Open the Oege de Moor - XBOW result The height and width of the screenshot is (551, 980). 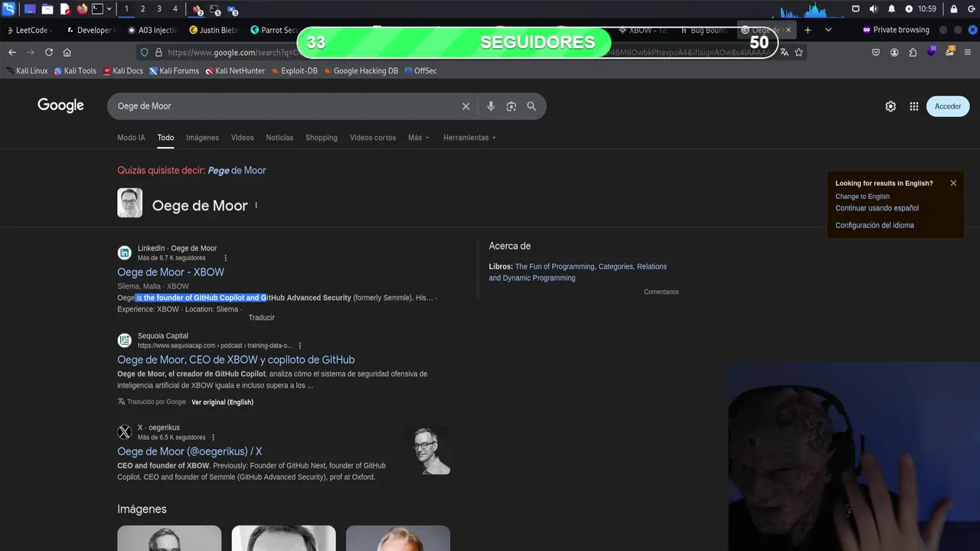(x=171, y=272)
